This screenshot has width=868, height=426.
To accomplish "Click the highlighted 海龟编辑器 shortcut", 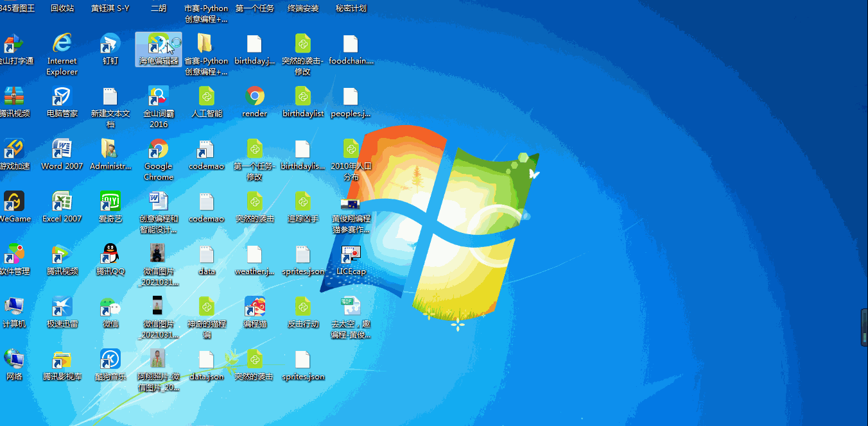I will click(159, 50).
